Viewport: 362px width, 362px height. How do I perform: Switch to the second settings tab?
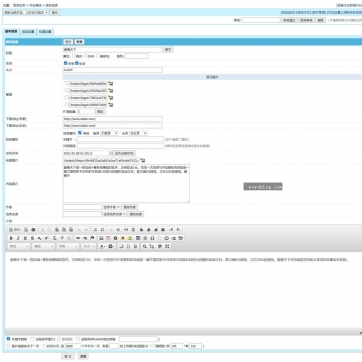[28, 32]
